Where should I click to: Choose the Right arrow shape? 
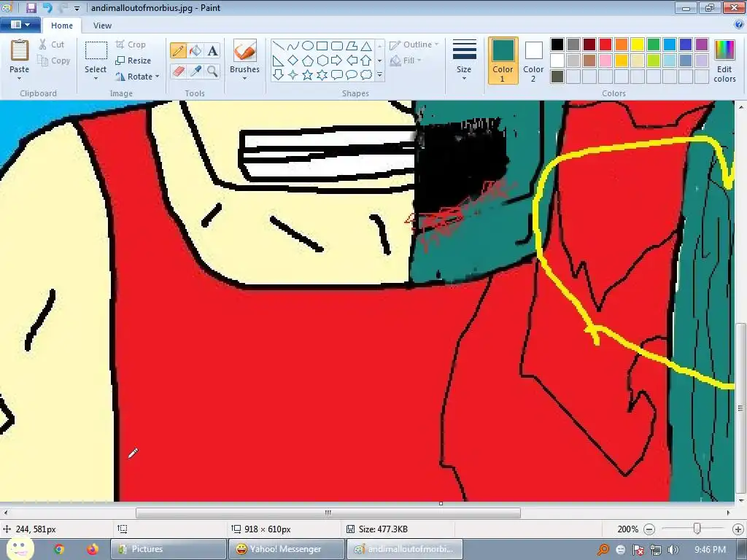pos(337,61)
